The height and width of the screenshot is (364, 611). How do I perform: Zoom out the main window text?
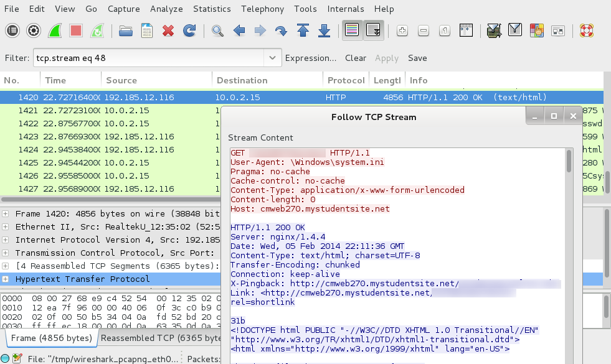click(423, 30)
